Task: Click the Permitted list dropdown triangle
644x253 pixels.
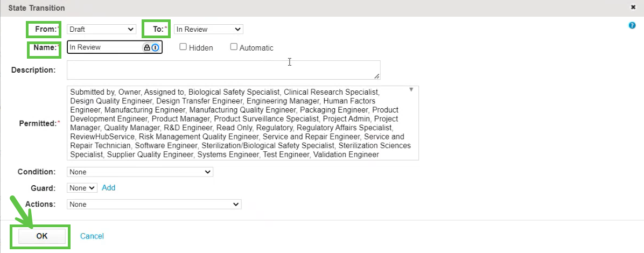Action: coord(411,89)
